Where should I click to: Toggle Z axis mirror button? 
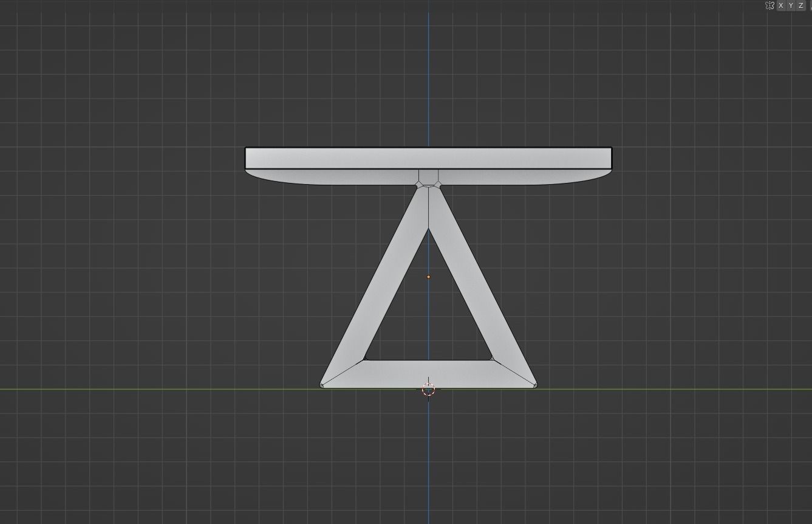coord(800,5)
